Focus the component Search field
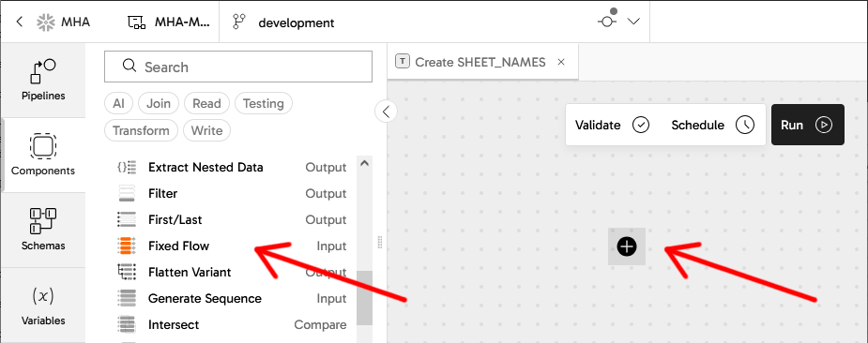 pyautogui.click(x=238, y=67)
